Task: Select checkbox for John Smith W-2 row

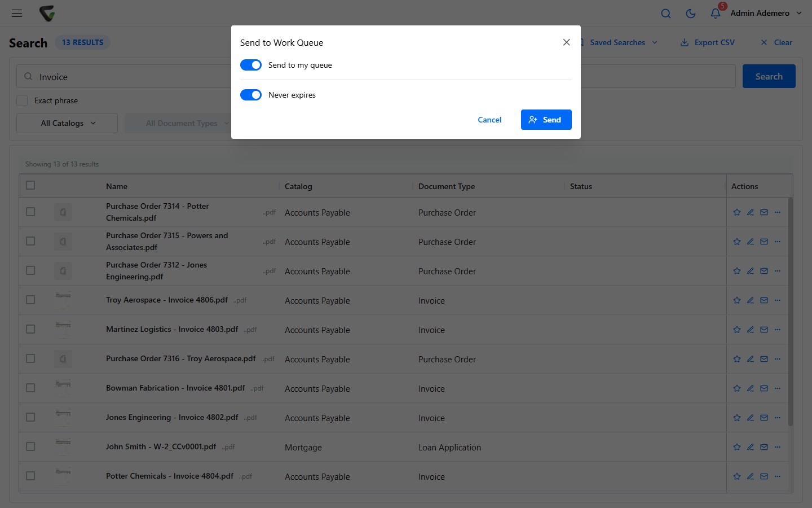Action: tap(30, 446)
